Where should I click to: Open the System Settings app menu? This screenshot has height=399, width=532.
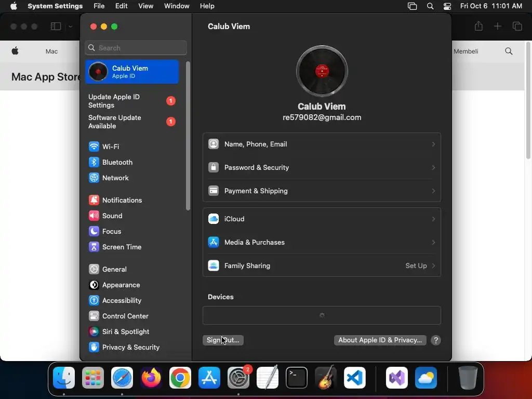click(x=55, y=6)
